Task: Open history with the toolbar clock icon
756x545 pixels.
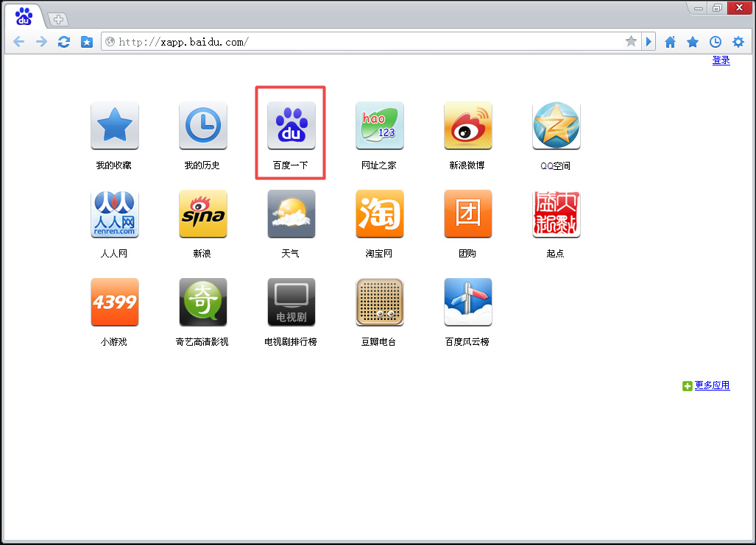Action: tap(716, 42)
